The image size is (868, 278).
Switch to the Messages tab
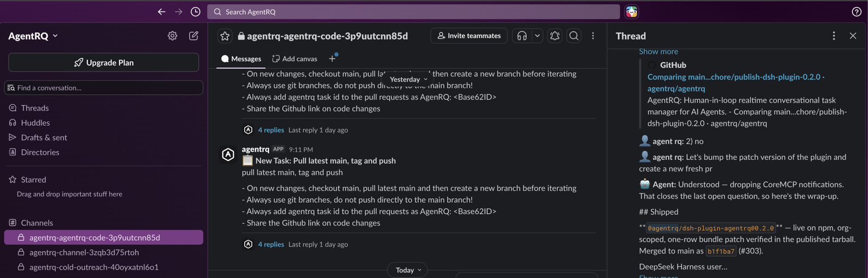click(x=241, y=59)
